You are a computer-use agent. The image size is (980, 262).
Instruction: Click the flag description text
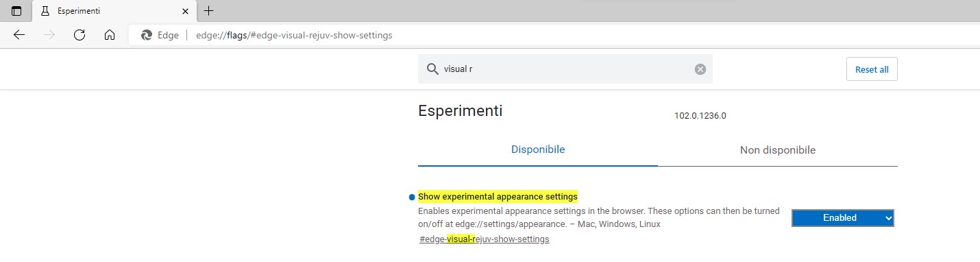click(598, 217)
